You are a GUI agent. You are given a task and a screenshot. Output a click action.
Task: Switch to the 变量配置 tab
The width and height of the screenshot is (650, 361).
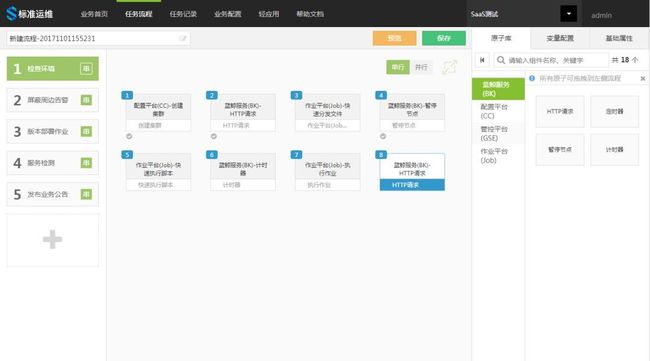coord(560,38)
